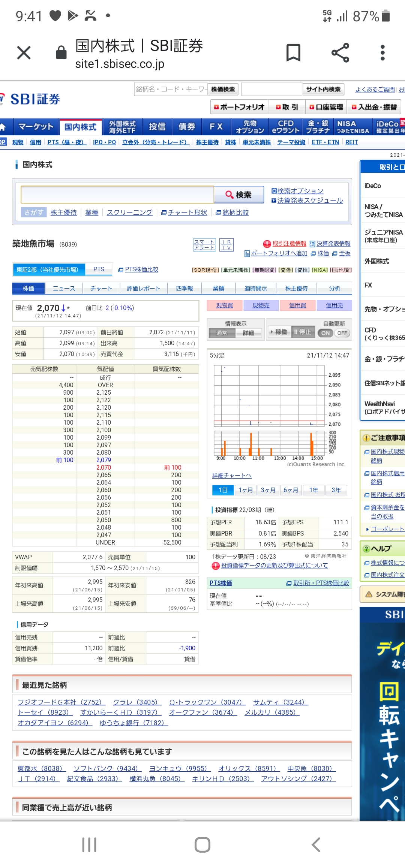The image size is (405, 868).
Task: Open 詳細チャートへ link
Action: 232,475
